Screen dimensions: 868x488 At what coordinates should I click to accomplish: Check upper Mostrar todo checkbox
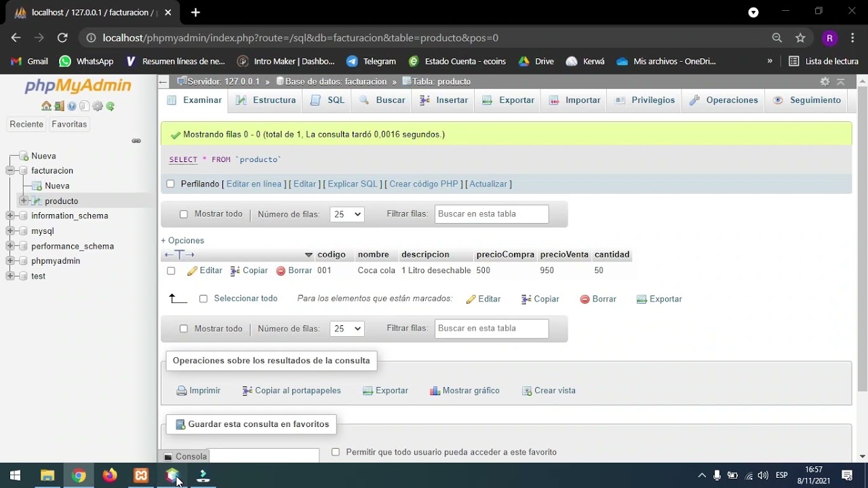pyautogui.click(x=183, y=214)
